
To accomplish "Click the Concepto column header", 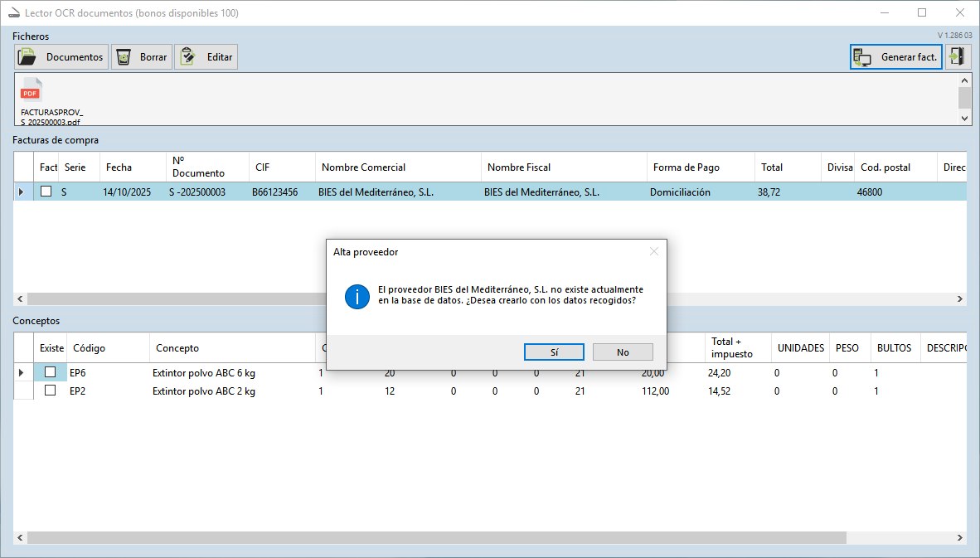I will coord(232,347).
